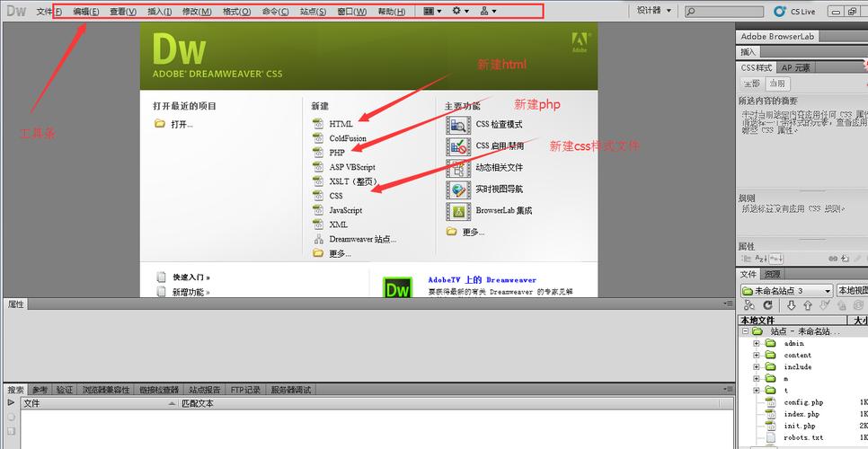Click the refresh files icon
868x449 pixels.
pyautogui.click(x=767, y=305)
